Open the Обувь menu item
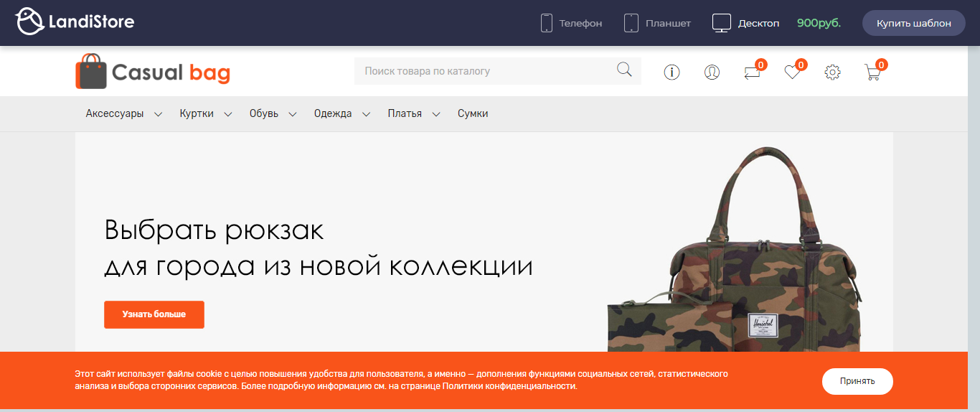 264,113
